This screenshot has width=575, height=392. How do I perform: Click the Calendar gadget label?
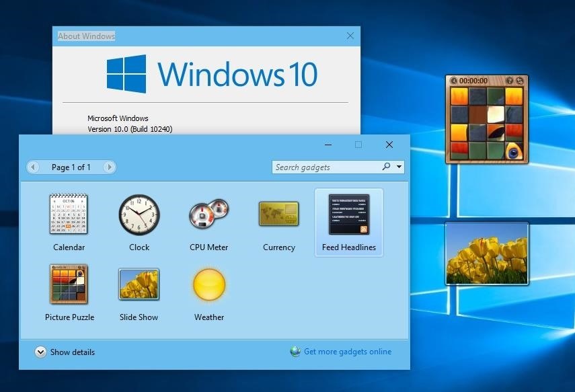(x=69, y=247)
